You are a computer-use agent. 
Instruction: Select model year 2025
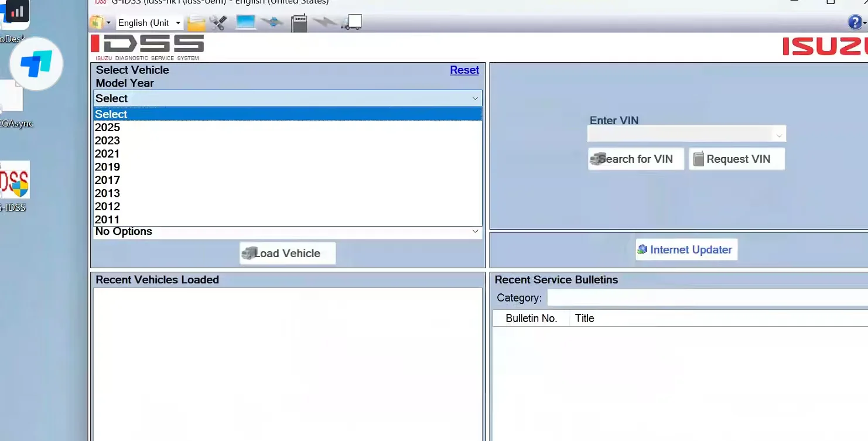click(x=288, y=128)
